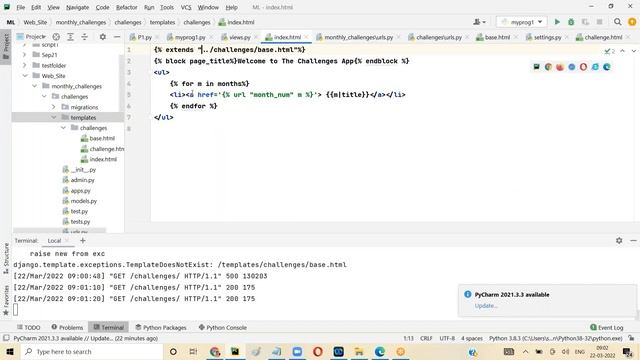Collapse the monthly_challenges folder arrow
The width and height of the screenshot is (640, 360).
point(34,86)
